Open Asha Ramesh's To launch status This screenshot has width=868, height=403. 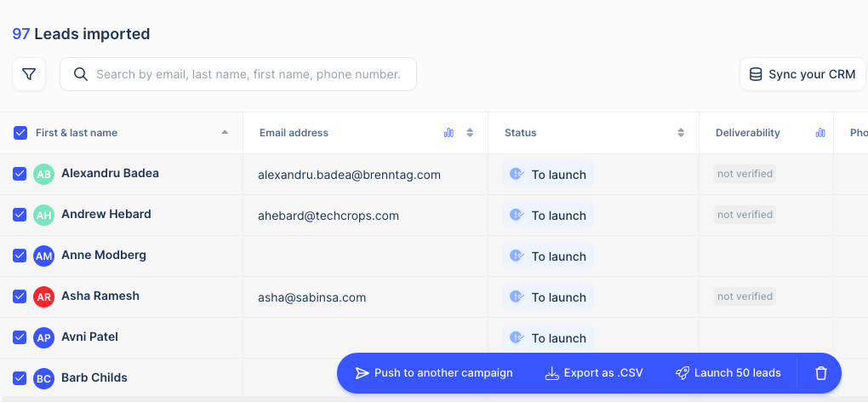click(548, 297)
